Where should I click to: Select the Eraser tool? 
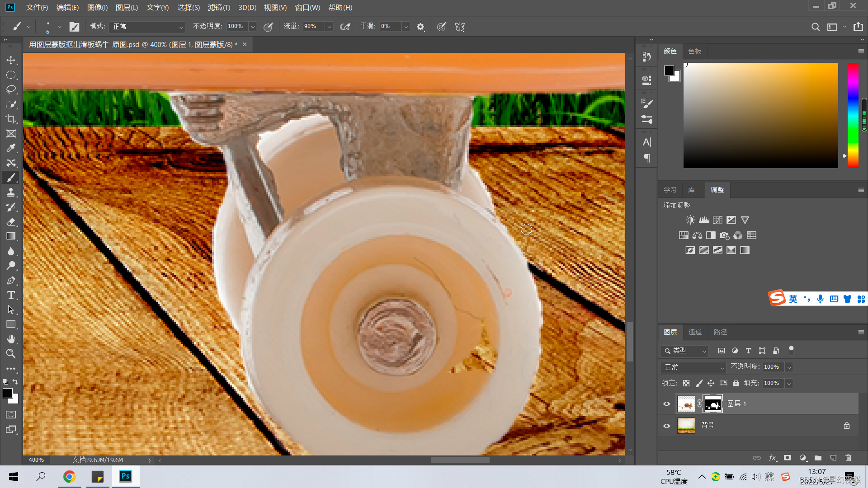pos(11,221)
